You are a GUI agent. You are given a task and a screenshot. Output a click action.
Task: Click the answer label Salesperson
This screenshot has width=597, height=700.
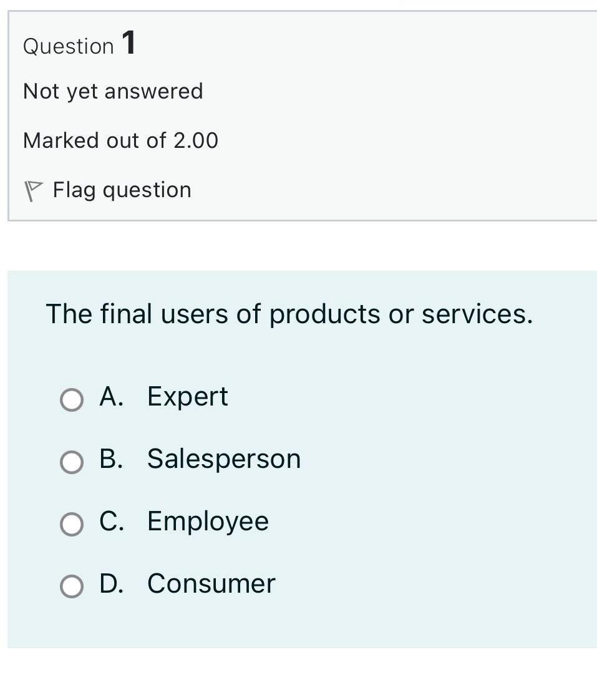point(223,459)
